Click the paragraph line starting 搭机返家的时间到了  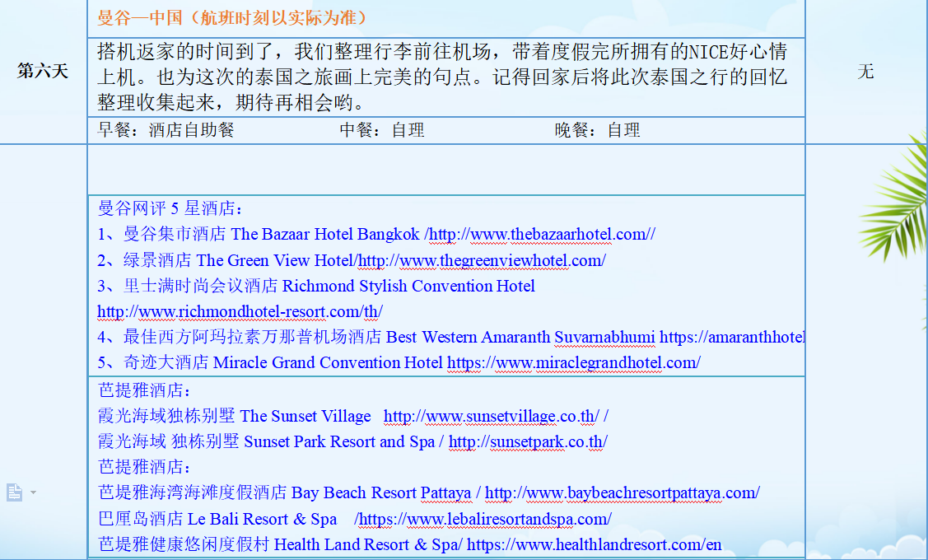442,52
